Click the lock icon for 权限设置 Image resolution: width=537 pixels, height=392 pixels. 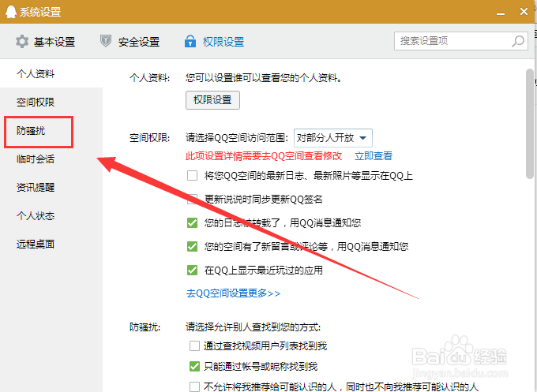pos(190,41)
